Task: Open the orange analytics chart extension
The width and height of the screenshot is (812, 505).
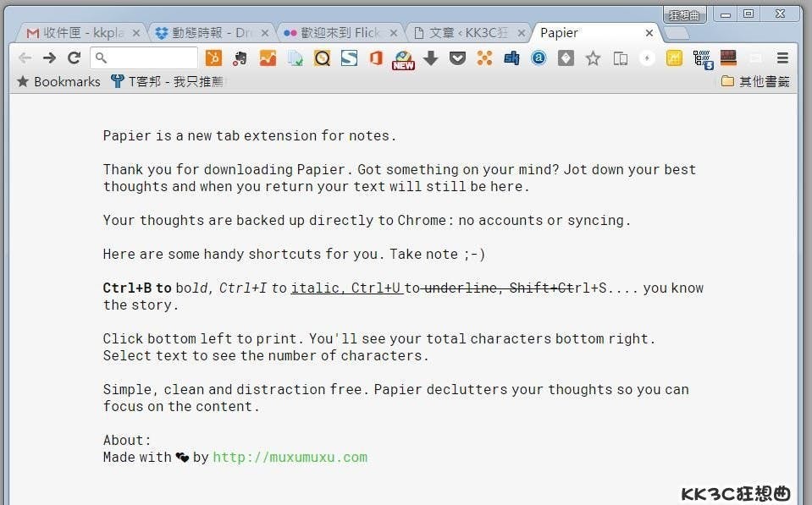Action: coord(268,58)
